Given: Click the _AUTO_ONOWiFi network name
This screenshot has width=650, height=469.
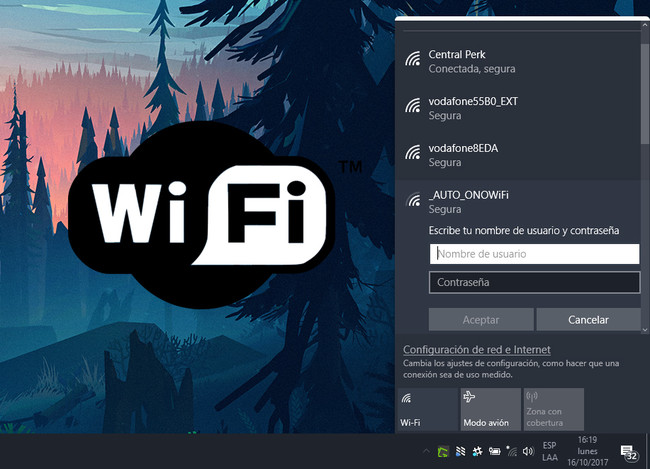Looking at the screenshot, I should [468, 195].
